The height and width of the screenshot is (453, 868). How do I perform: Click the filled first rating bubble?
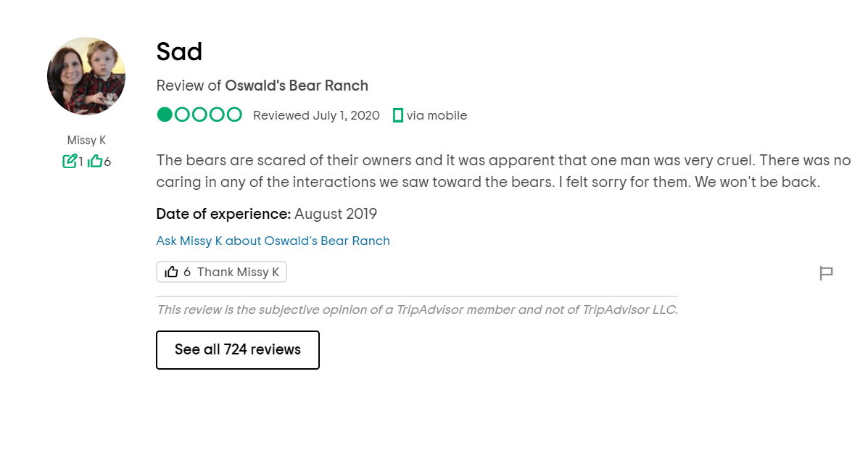point(165,115)
